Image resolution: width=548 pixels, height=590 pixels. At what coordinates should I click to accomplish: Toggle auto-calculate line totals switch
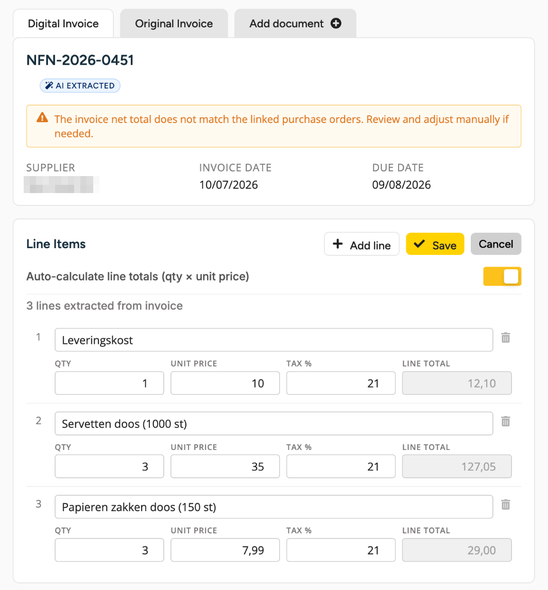coord(502,276)
